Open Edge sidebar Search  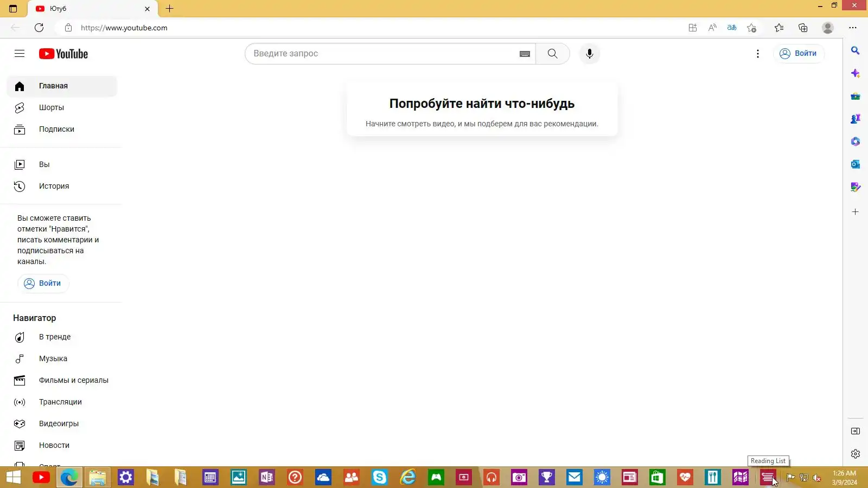coord(856,50)
